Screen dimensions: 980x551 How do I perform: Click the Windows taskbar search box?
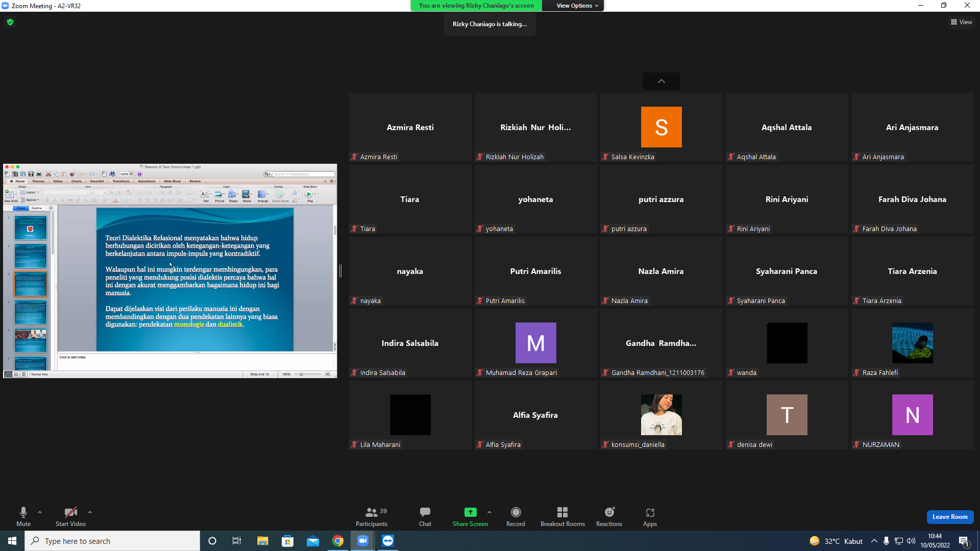pyautogui.click(x=112, y=541)
